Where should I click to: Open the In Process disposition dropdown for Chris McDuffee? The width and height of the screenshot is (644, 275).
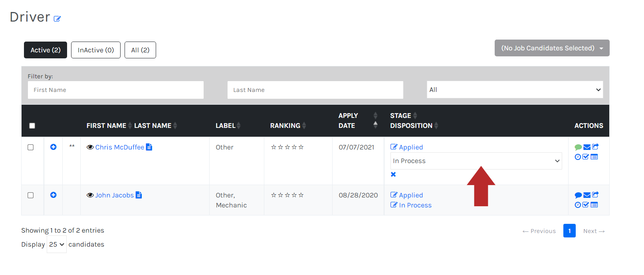click(x=476, y=161)
